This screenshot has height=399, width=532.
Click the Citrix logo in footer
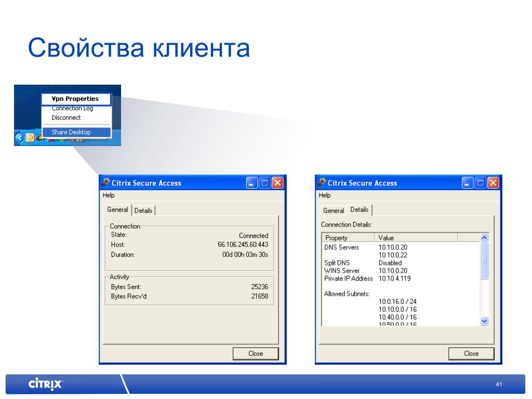pos(46,384)
